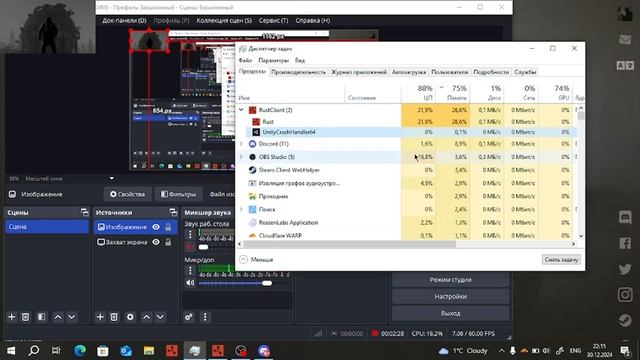Toggle lock on Захват экрана source
Viewport: 640px width, 360px height.
click(x=168, y=242)
